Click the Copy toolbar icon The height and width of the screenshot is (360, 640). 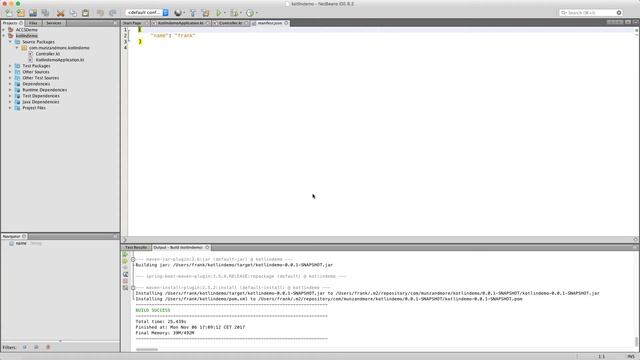pyautogui.click(x=73, y=13)
